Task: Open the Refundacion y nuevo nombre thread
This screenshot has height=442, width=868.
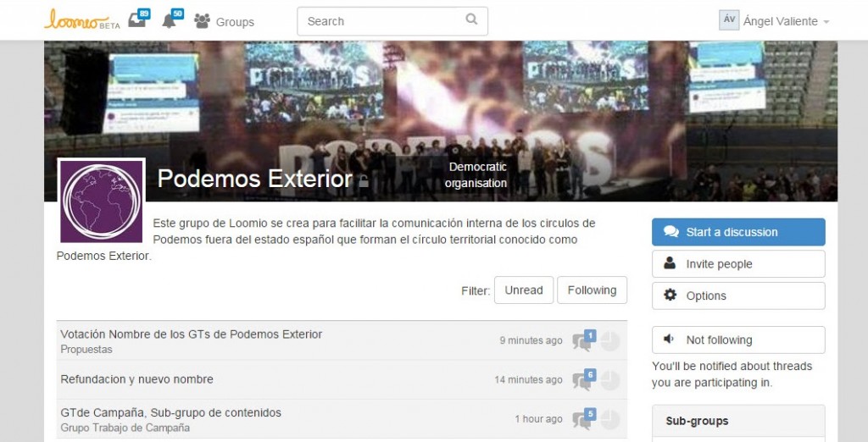Action: pyautogui.click(x=136, y=379)
